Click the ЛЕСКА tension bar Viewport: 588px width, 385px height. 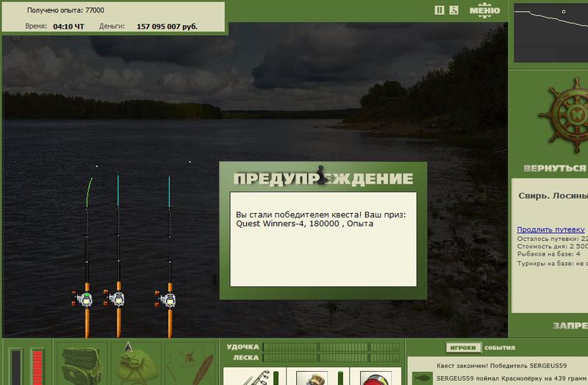[x=331, y=358]
